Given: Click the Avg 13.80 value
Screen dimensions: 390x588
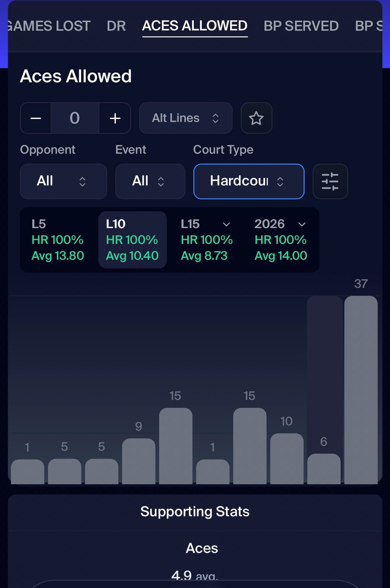Looking at the screenshot, I should coord(58,255).
